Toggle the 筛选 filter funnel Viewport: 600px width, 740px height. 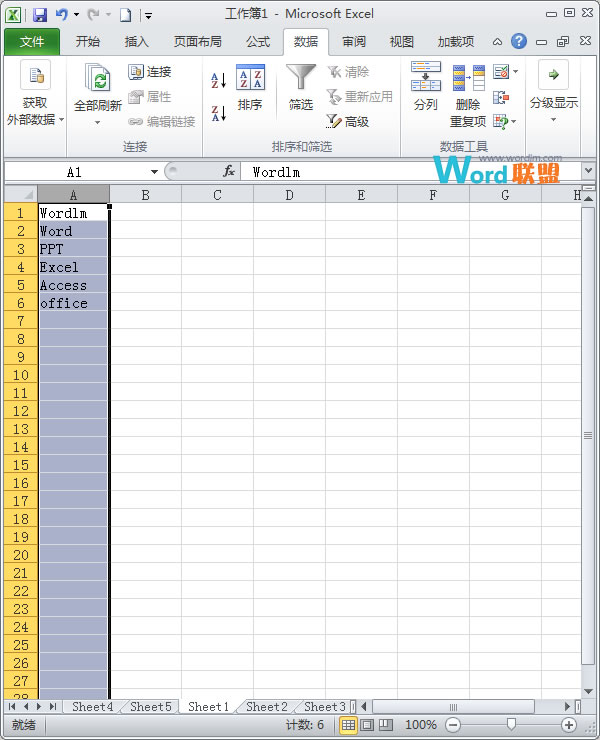coord(301,87)
